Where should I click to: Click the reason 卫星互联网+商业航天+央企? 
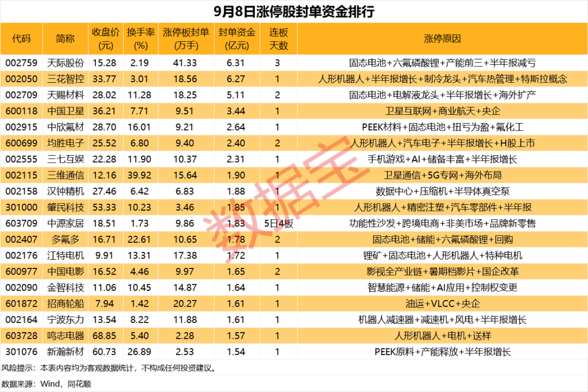tap(443, 111)
